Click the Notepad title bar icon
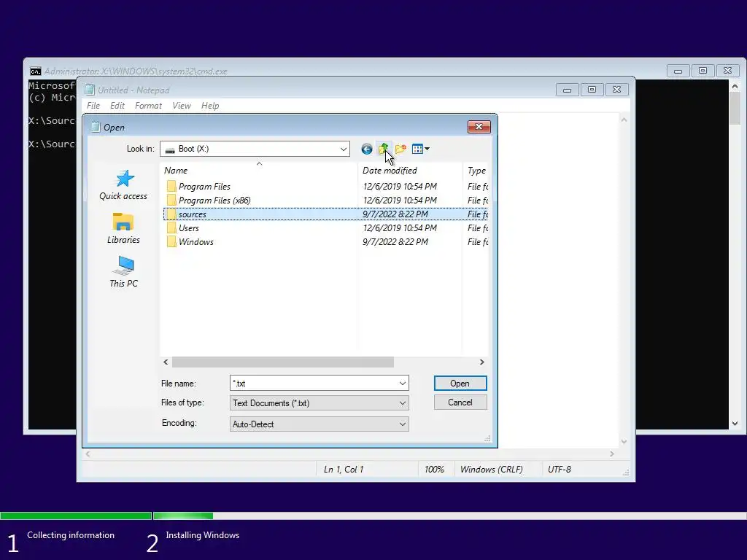 pos(89,90)
